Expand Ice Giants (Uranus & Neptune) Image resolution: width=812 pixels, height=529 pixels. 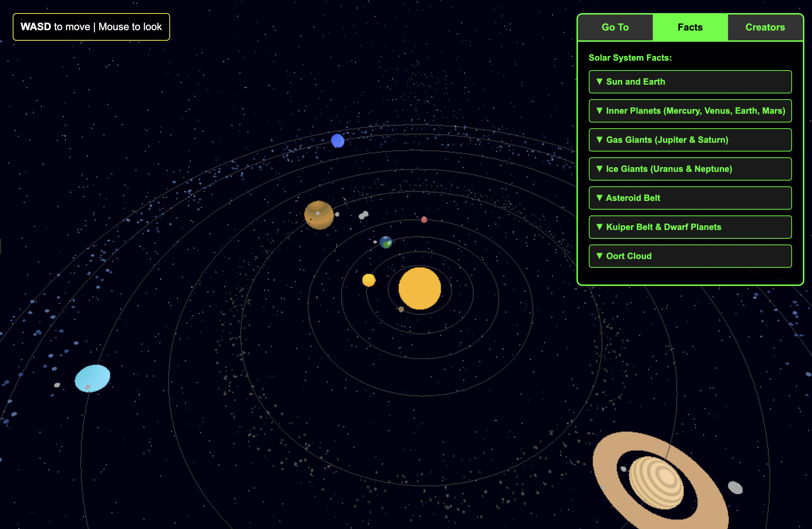[x=690, y=169]
